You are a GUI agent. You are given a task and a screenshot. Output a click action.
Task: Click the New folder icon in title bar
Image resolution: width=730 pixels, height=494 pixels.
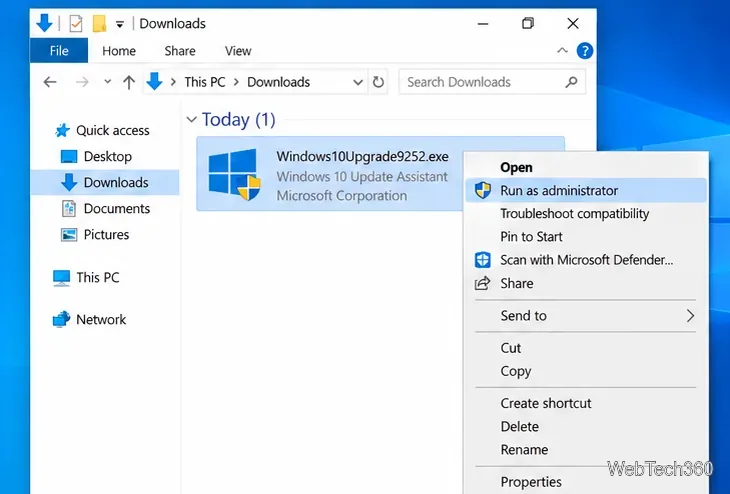point(99,23)
